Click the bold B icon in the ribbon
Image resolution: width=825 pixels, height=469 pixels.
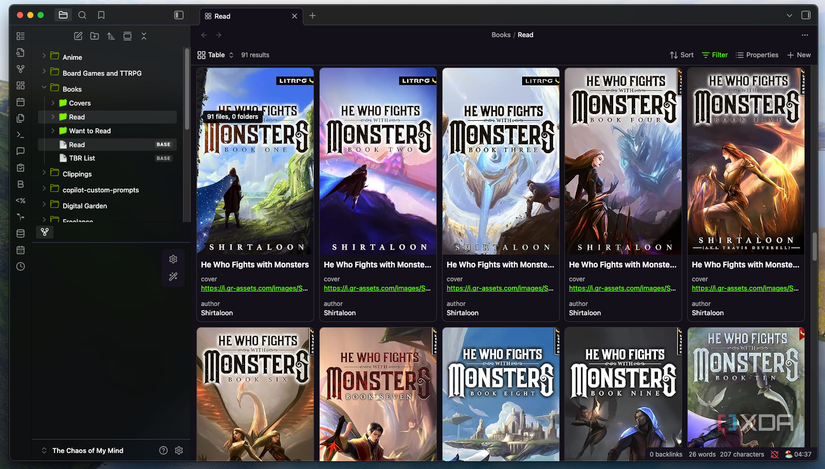[21, 184]
